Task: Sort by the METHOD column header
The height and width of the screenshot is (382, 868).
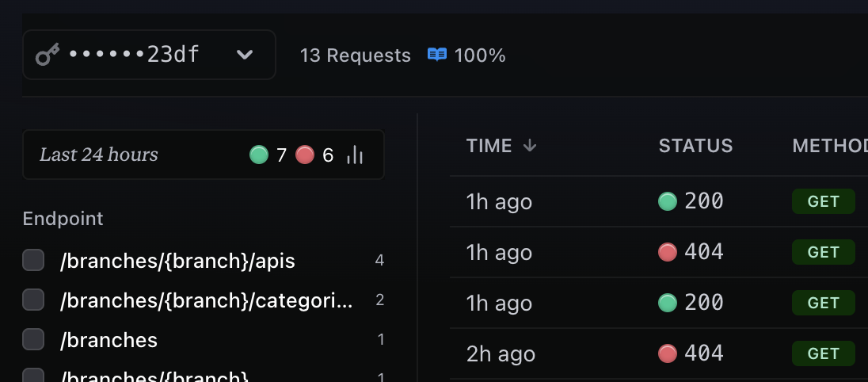Action: [830, 146]
